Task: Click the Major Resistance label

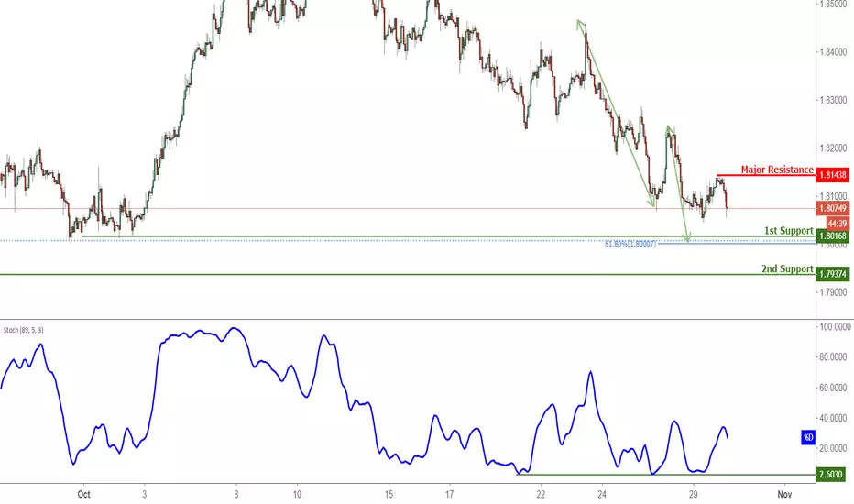Action: click(777, 170)
